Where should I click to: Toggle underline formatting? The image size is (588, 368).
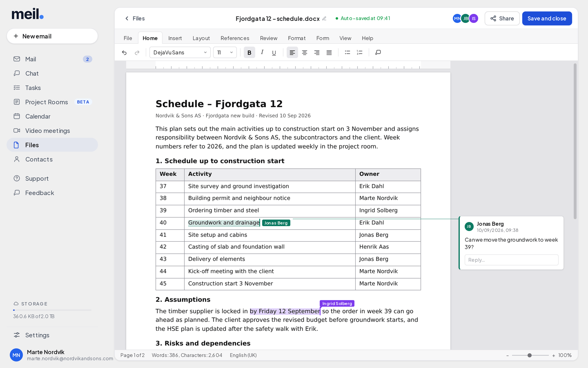274,52
